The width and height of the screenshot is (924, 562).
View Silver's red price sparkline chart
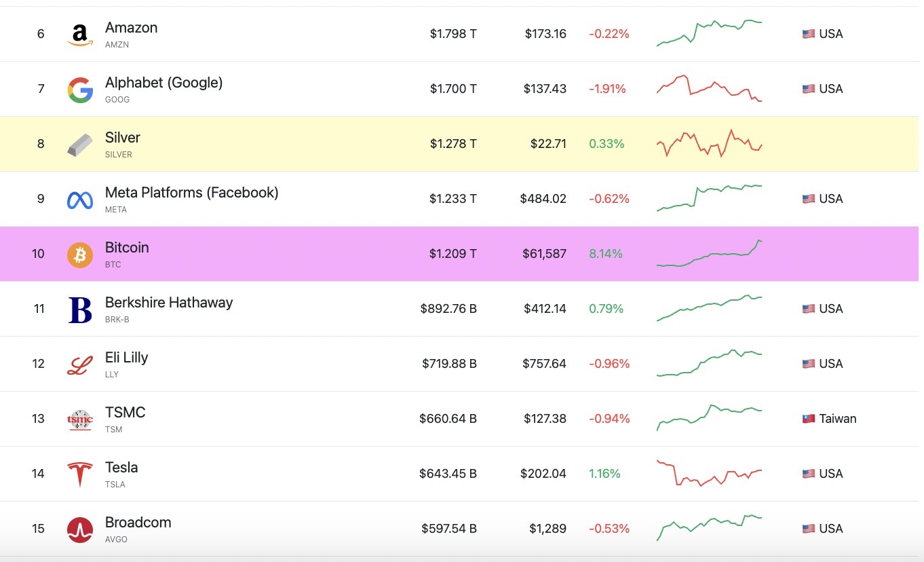point(710,143)
